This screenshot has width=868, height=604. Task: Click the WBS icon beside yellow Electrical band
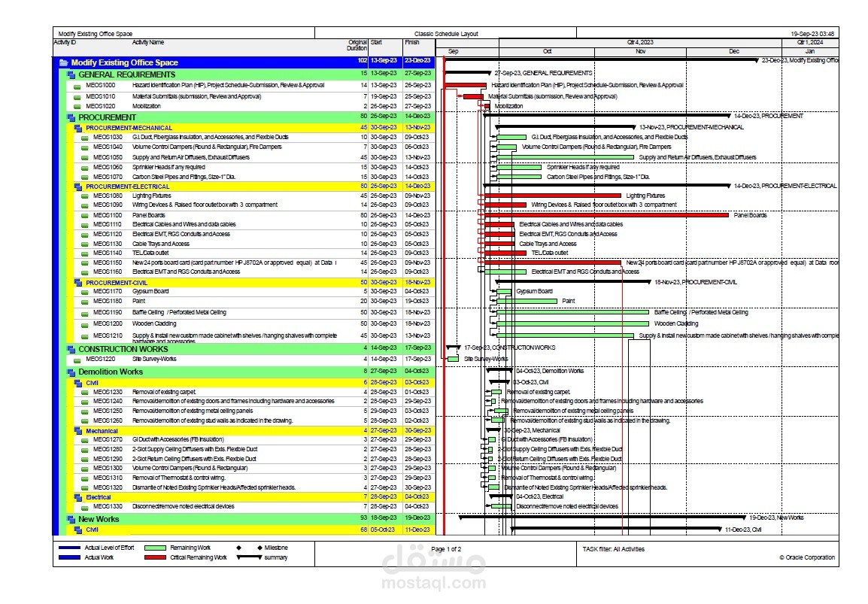point(79,497)
